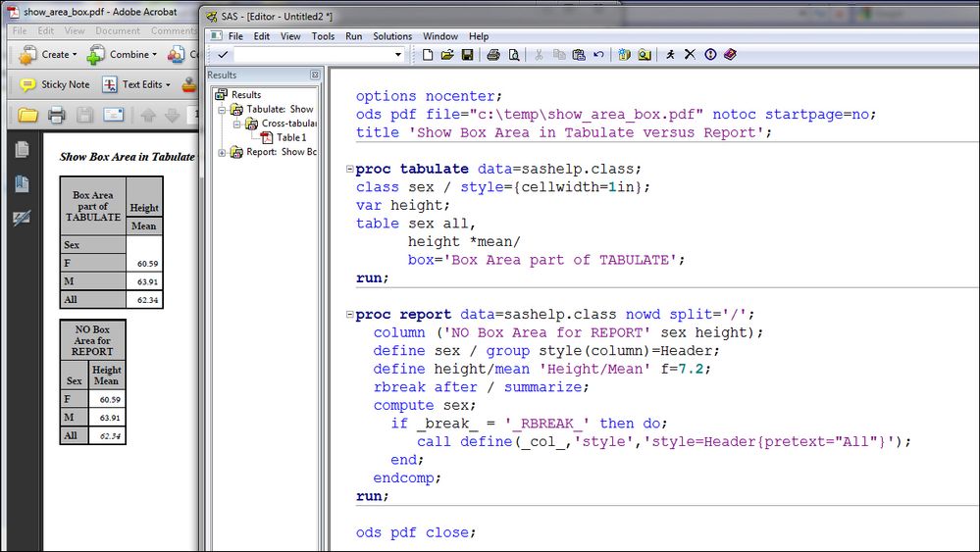The width and height of the screenshot is (980, 552).
Task: Close the Results pane
Action: pos(315,75)
